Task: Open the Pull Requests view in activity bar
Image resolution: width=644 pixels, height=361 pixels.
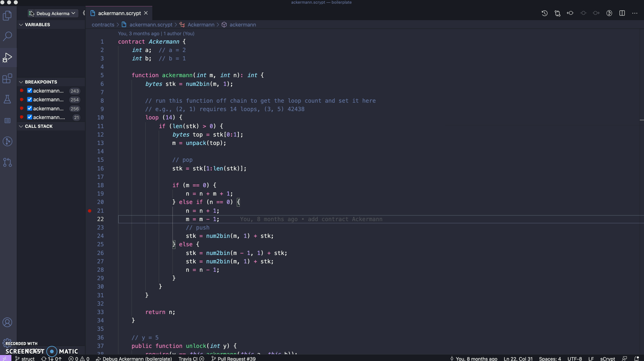Action: [7, 162]
